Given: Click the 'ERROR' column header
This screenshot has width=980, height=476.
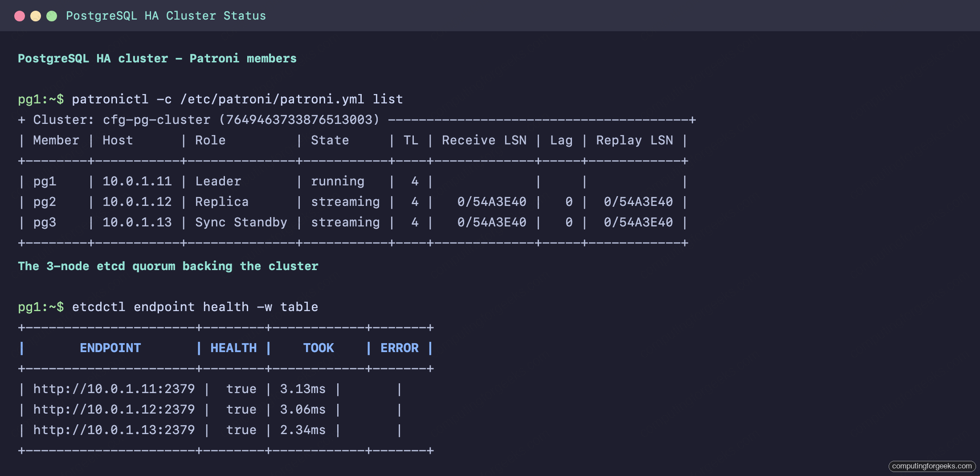Looking at the screenshot, I should (400, 348).
